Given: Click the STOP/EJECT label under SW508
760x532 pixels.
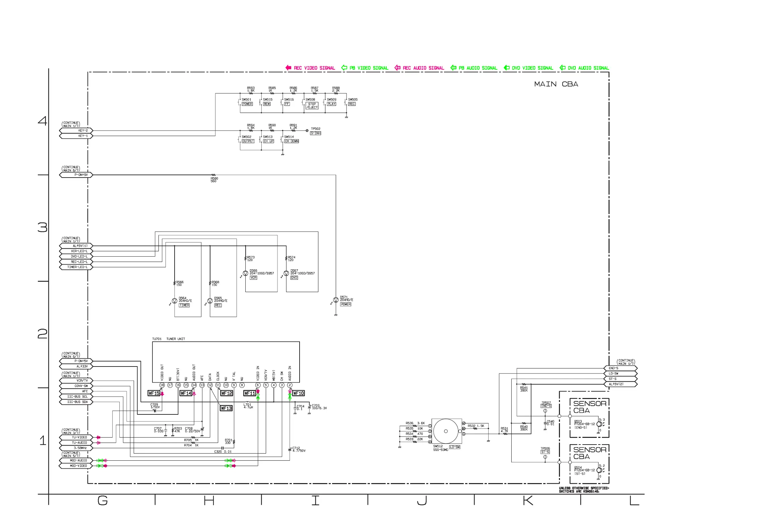Looking at the screenshot, I should pos(312,106).
